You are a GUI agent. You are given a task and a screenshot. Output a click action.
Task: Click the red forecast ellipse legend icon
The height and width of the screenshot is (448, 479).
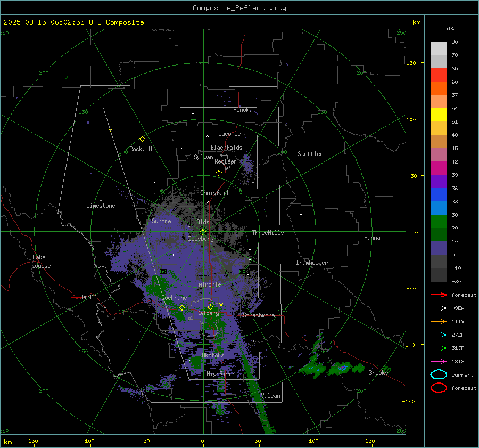(x=439, y=388)
